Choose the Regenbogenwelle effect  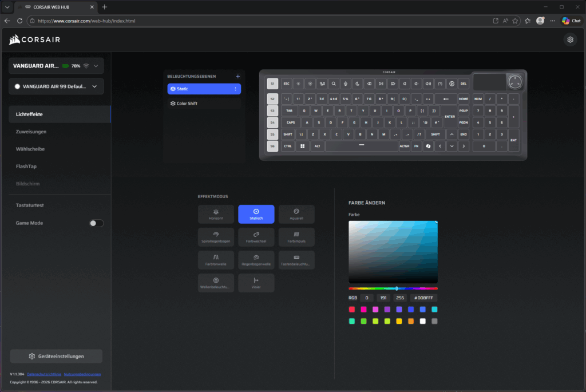point(256,260)
